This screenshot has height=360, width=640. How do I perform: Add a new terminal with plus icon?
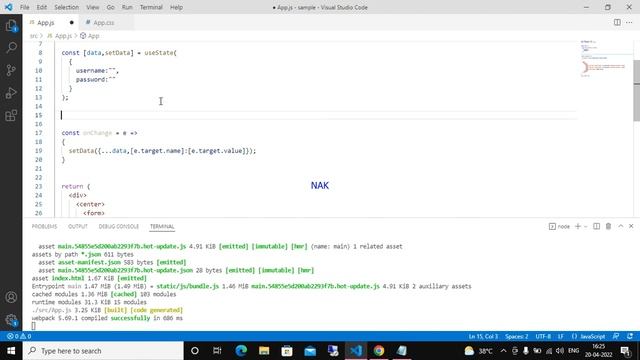click(x=578, y=226)
